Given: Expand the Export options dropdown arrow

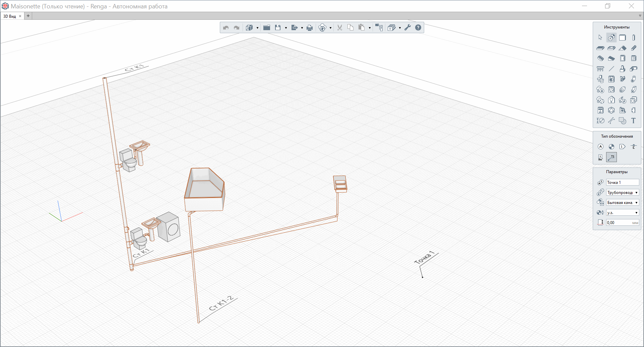Looking at the screenshot, I should click(x=302, y=28).
